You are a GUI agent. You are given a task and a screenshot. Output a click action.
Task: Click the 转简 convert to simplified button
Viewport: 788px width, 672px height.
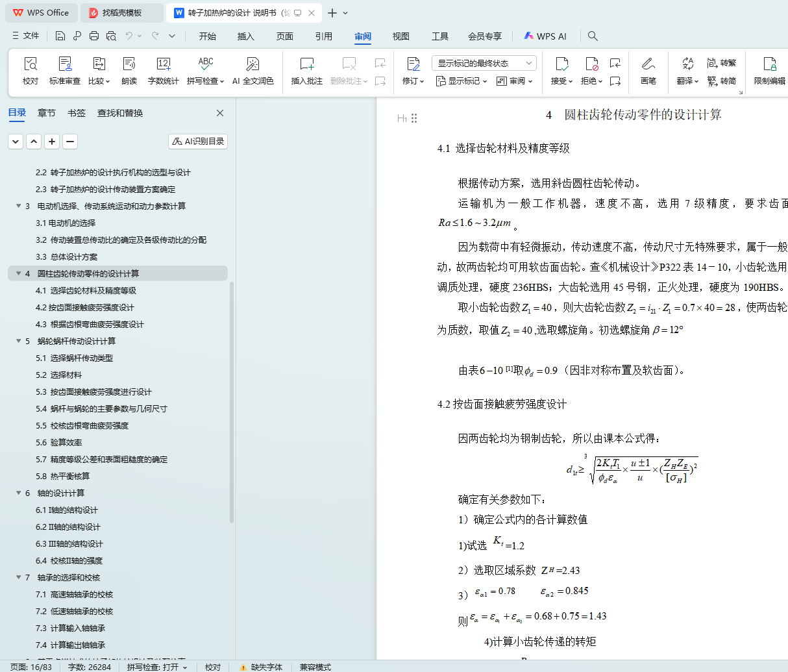[x=722, y=81]
